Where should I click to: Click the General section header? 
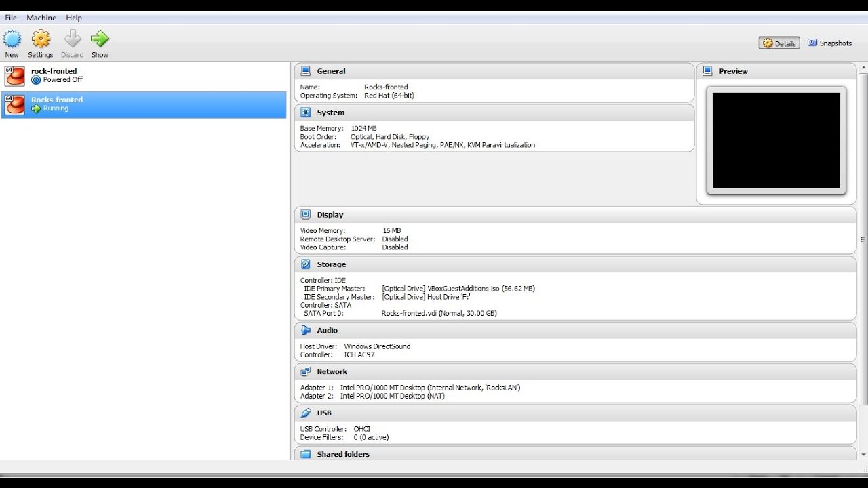click(x=494, y=71)
